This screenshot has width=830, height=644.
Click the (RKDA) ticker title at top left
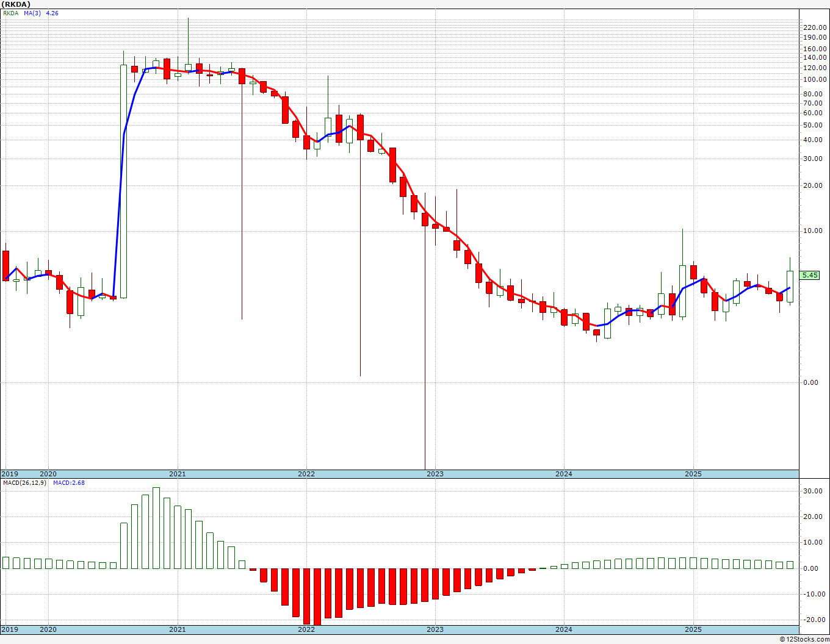coord(17,4)
